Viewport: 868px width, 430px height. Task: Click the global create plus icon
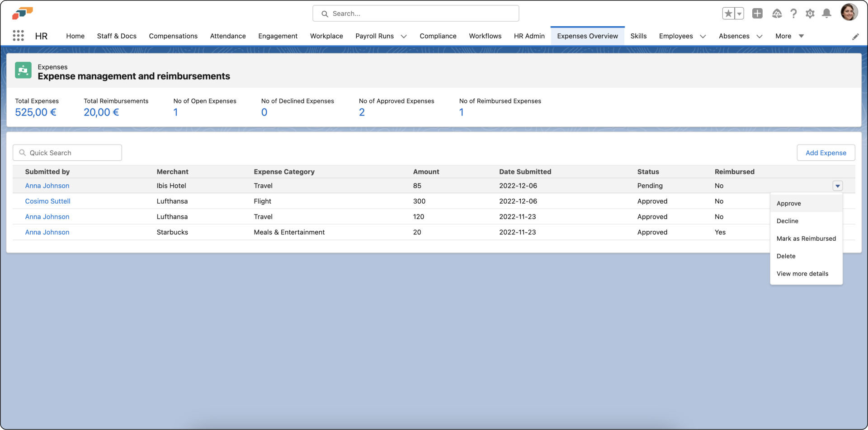[x=757, y=14]
